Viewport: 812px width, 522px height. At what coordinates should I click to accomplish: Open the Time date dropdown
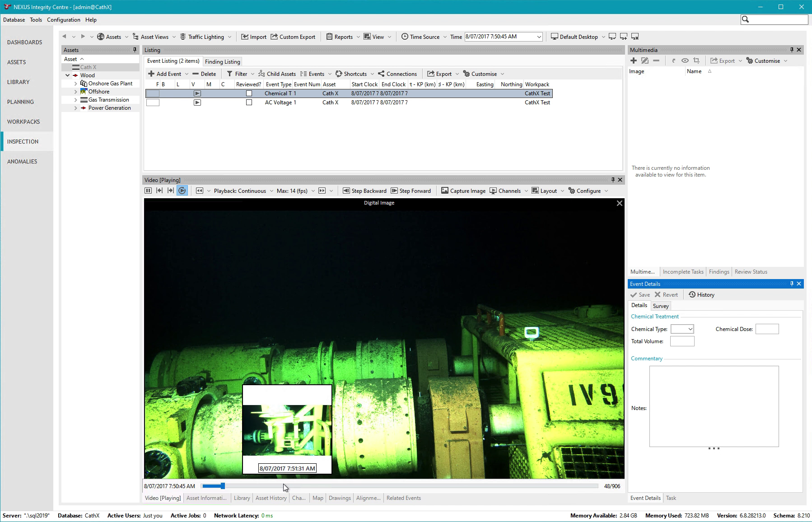coord(539,37)
